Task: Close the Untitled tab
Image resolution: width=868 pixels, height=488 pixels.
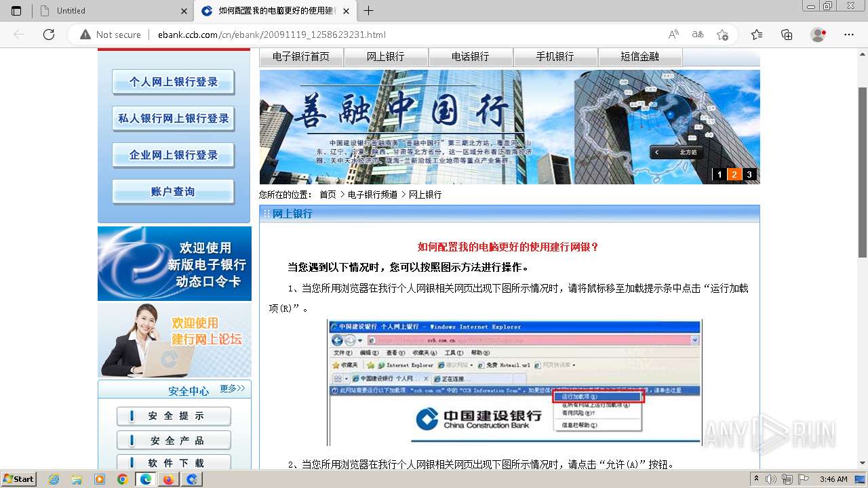Action: click(184, 11)
